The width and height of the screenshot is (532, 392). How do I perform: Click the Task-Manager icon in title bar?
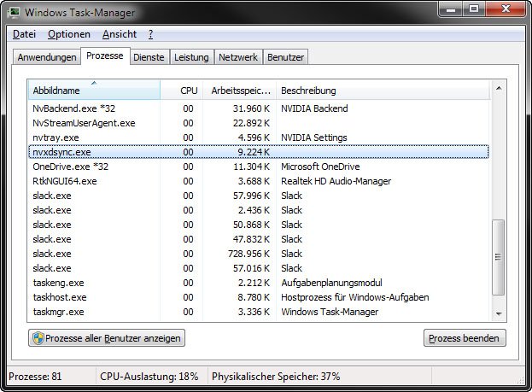[x=15, y=12]
